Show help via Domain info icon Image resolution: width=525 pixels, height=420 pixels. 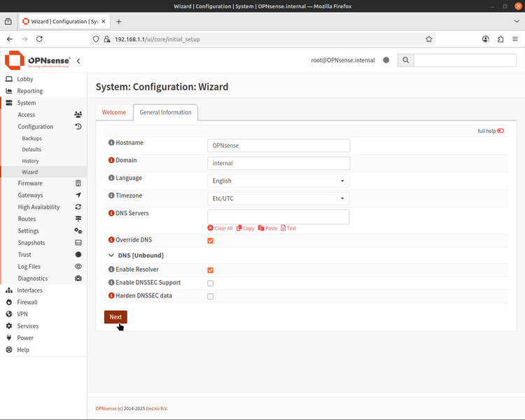point(111,160)
